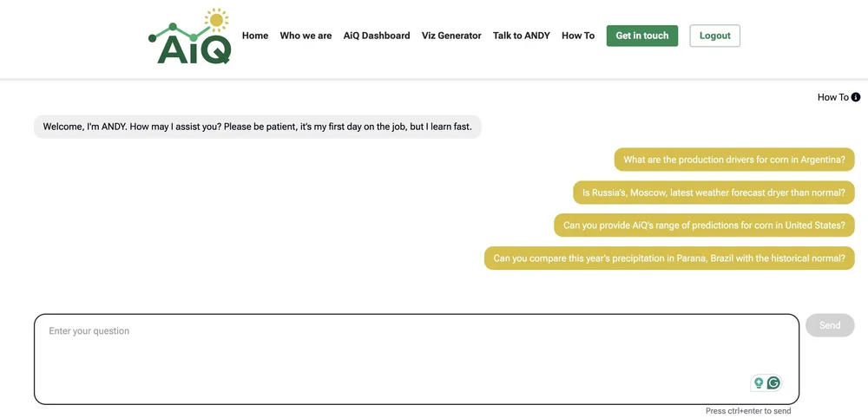Click the Grammarly icon in question box
Image resolution: width=868 pixels, height=418 pixels.
(x=774, y=382)
